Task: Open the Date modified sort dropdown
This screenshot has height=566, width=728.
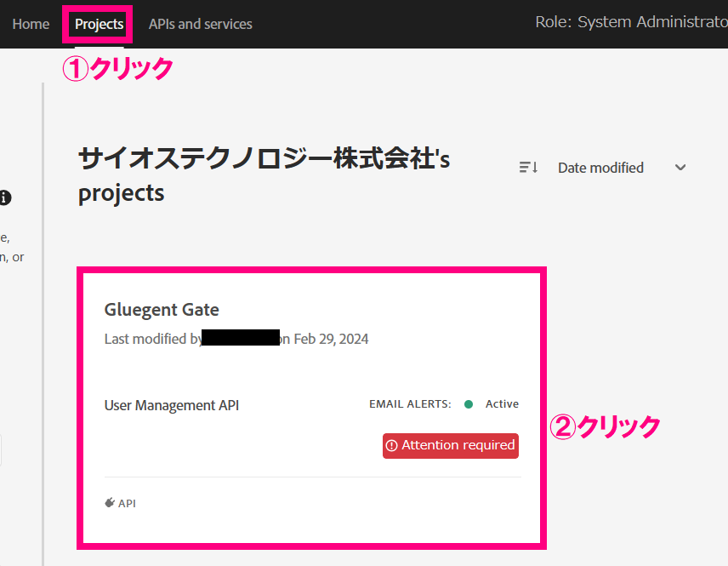Action: pyautogui.click(x=622, y=168)
